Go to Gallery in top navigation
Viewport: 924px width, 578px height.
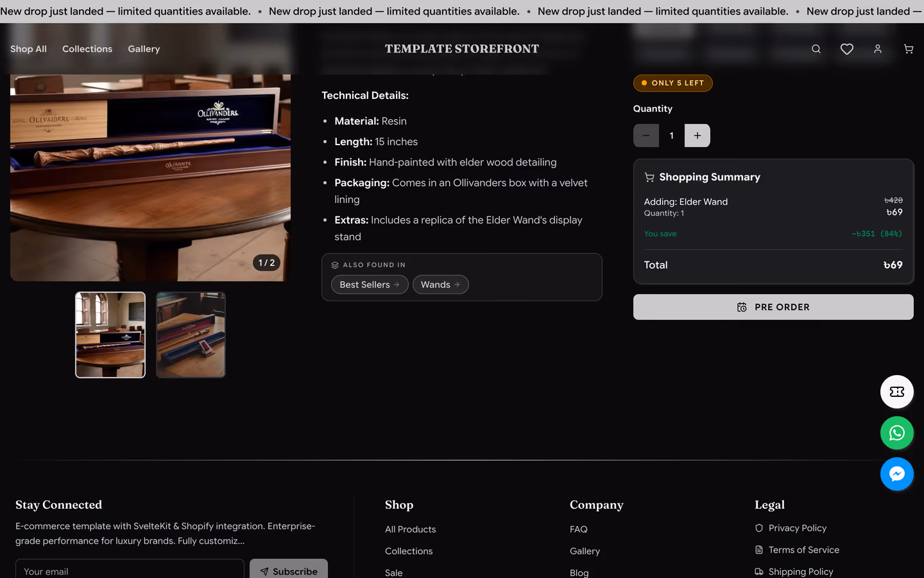click(x=144, y=49)
